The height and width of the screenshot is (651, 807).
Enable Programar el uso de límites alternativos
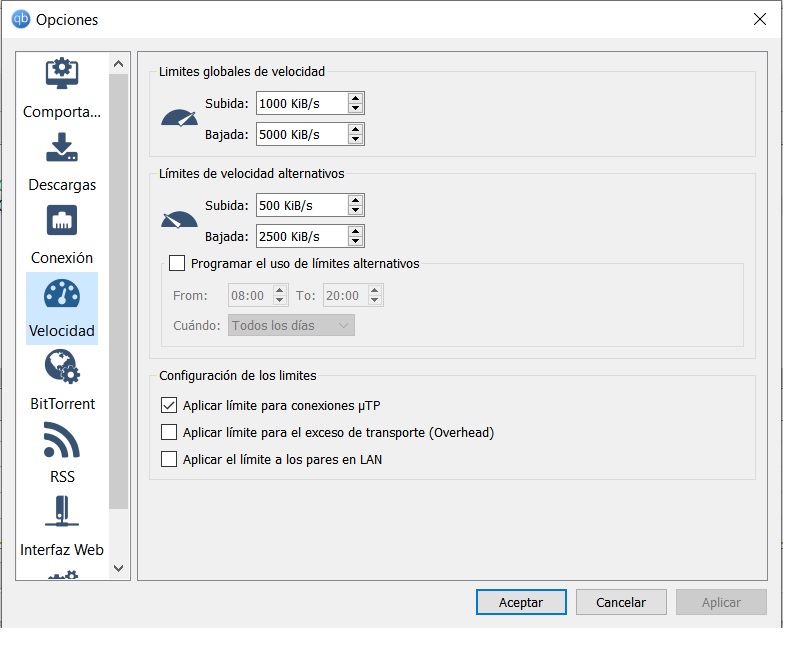(x=178, y=264)
